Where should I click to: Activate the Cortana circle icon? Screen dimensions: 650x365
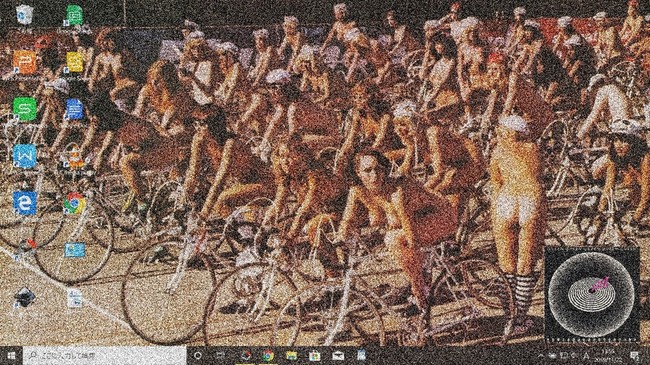[198, 355]
